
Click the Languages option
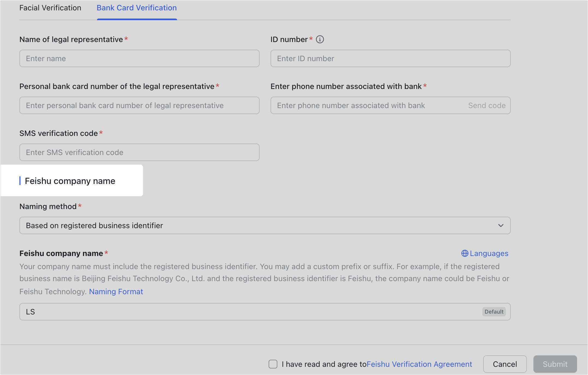(489, 253)
